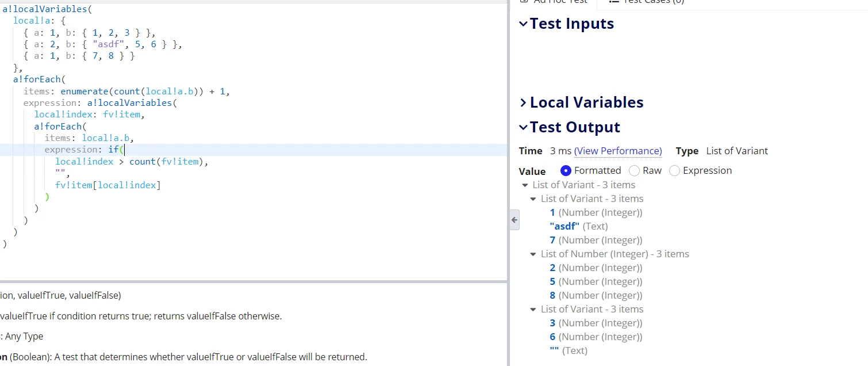Click the code line containing "asdf", 5, 6
Viewport: 868px width, 366px height.
(103, 44)
